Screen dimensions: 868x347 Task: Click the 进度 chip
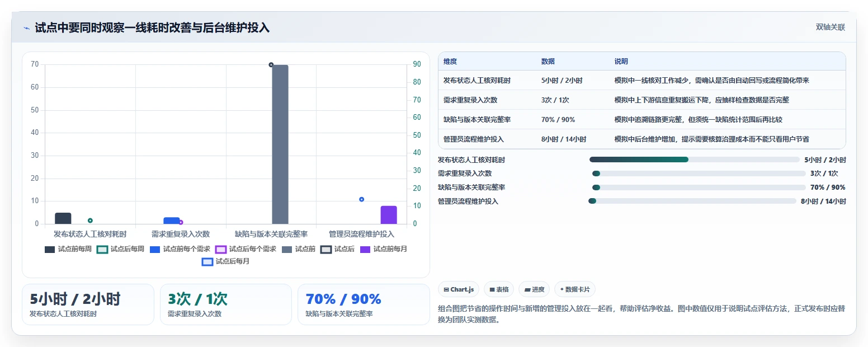(534, 289)
